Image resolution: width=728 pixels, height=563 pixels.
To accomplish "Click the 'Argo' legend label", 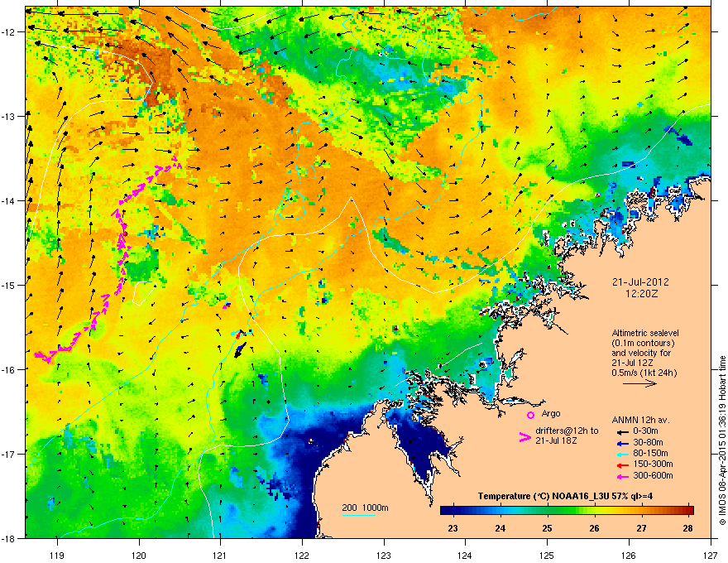I will [551, 413].
